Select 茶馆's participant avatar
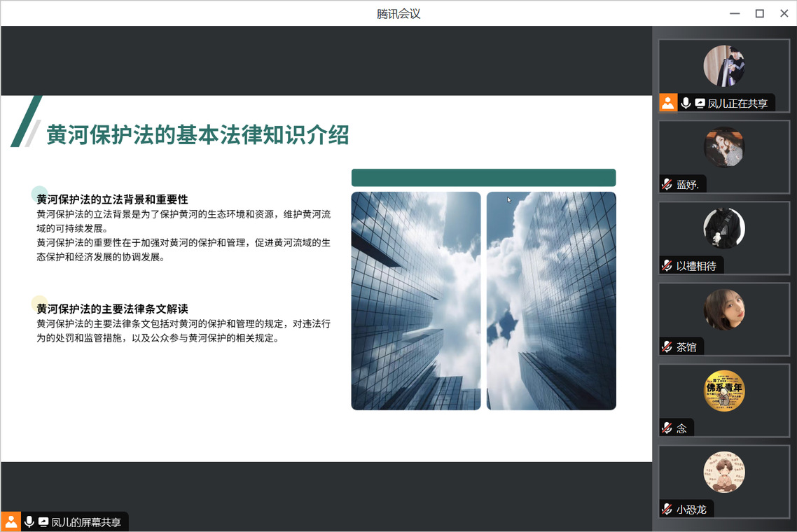The image size is (797, 532). 723,309
